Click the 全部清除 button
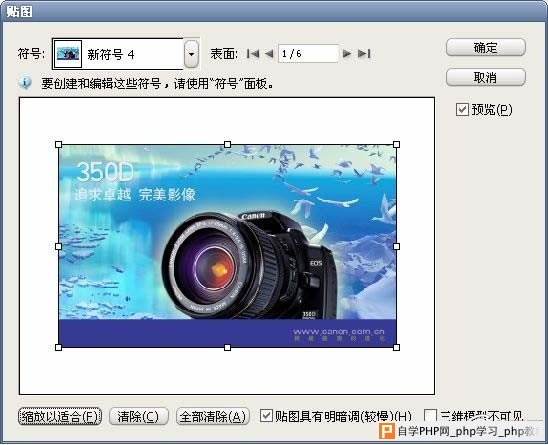The height and width of the screenshot is (445, 548). pos(213,416)
